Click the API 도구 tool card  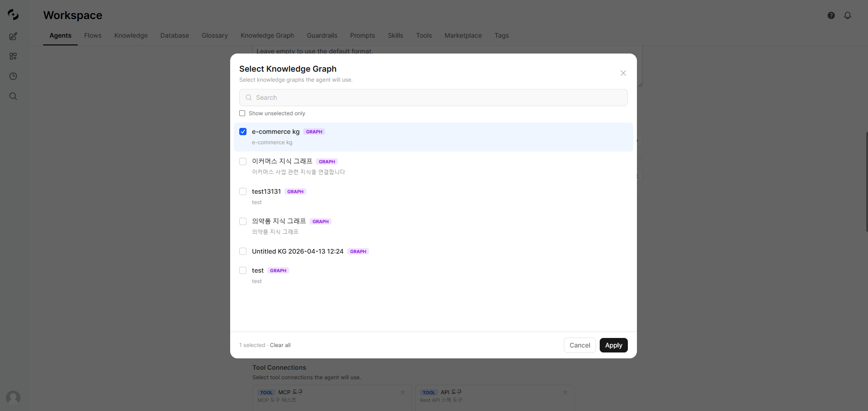click(x=495, y=398)
